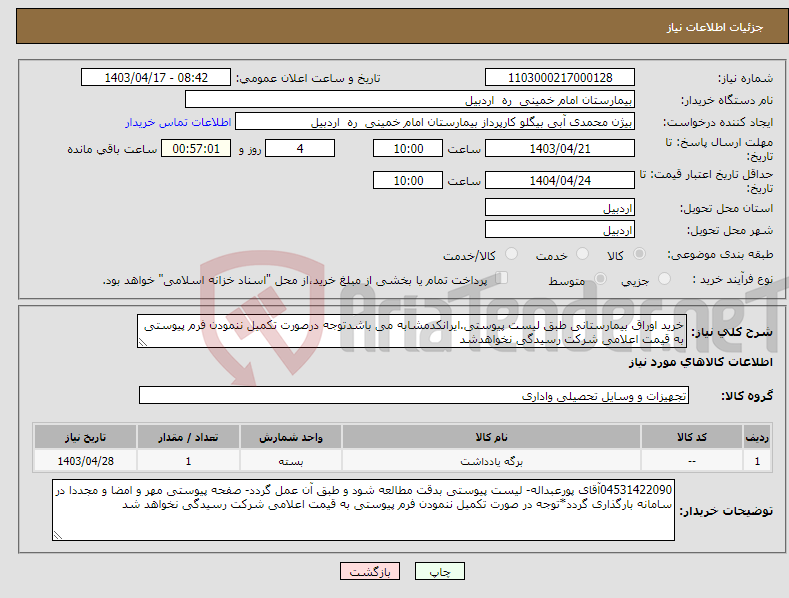The height and width of the screenshot is (598, 789).
Task: Click the بسته unit cell
Action: tap(290, 461)
